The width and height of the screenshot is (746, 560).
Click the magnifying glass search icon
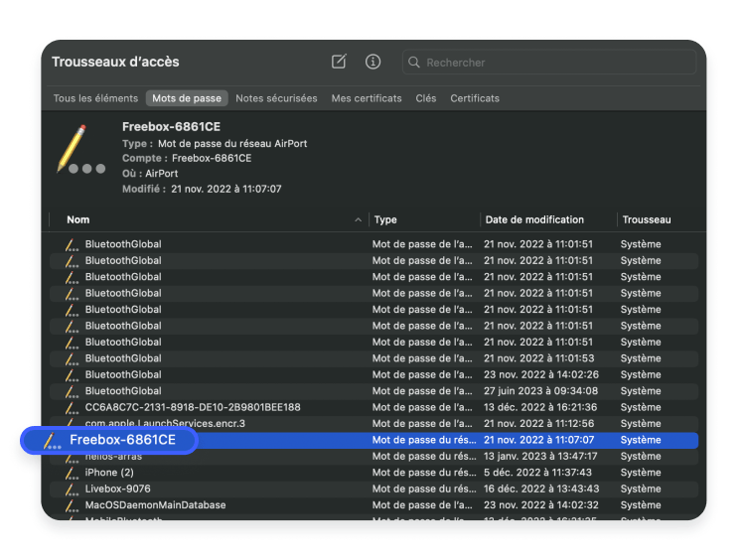tap(414, 63)
